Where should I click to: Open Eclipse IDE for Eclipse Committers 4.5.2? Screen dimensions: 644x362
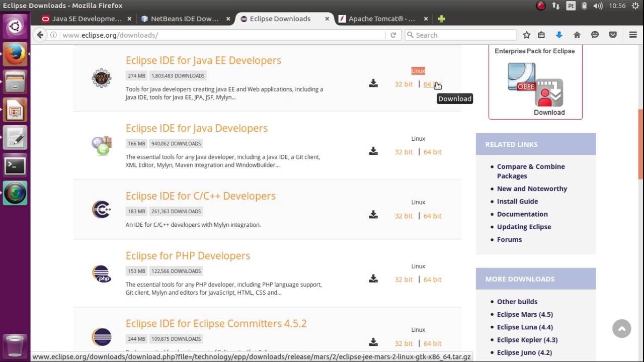tap(216, 323)
